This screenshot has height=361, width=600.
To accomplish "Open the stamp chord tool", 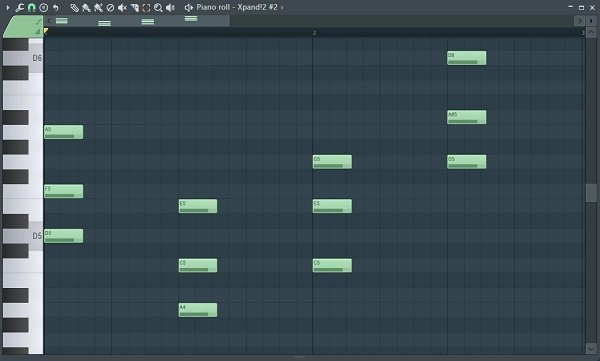I will (x=44, y=7).
